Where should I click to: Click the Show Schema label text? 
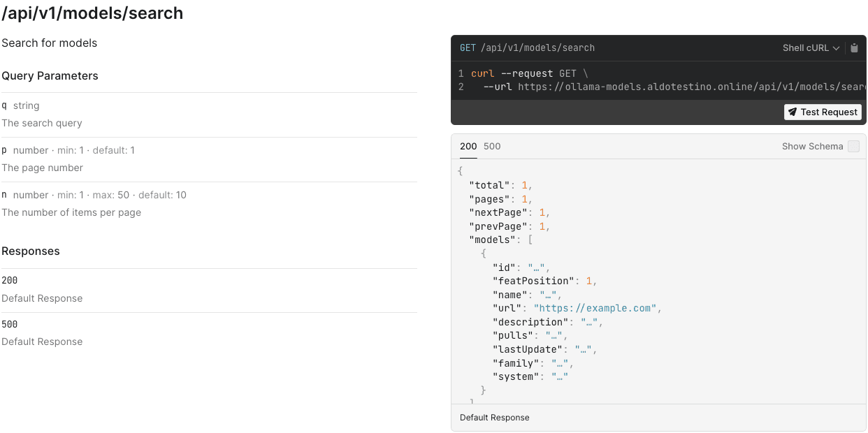pyautogui.click(x=812, y=147)
